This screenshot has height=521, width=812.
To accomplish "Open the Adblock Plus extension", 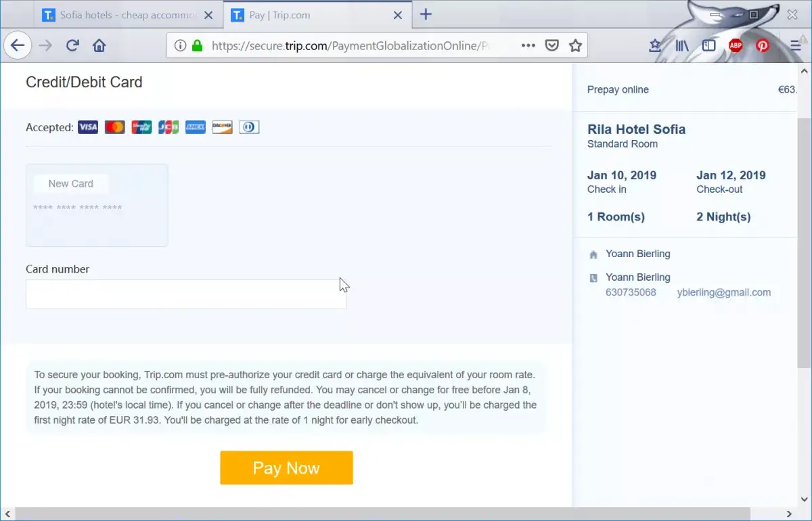I will click(736, 45).
